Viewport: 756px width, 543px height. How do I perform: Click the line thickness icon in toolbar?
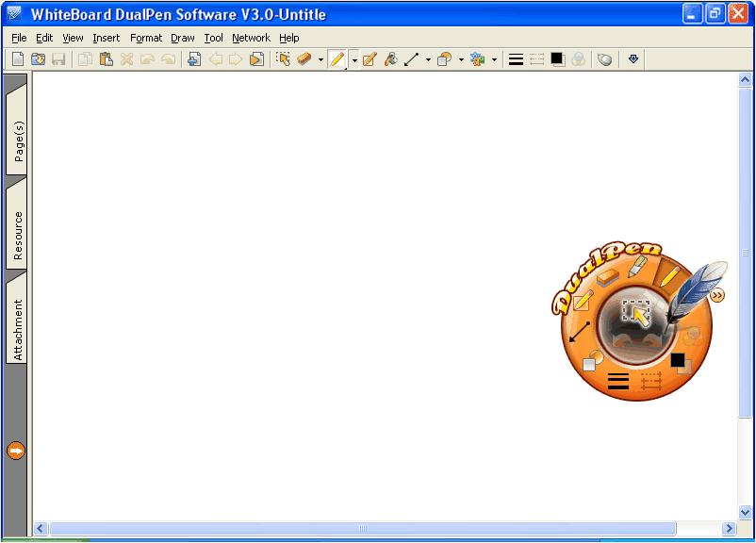[516, 59]
